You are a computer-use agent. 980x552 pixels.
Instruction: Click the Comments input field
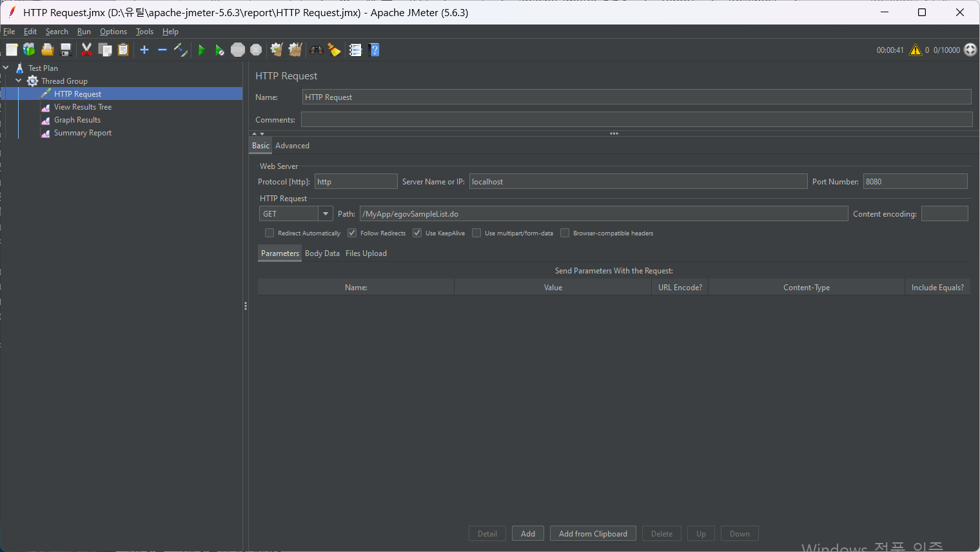637,119
